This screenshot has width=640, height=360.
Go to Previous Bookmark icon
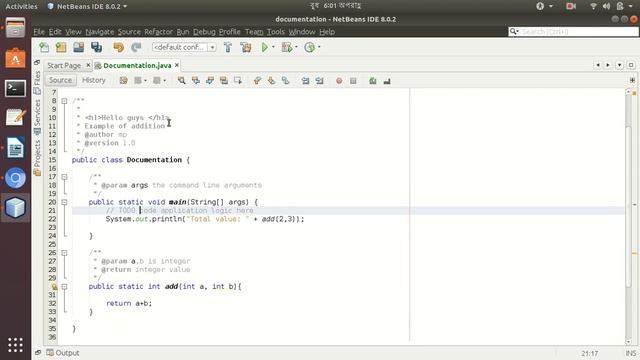258,81
